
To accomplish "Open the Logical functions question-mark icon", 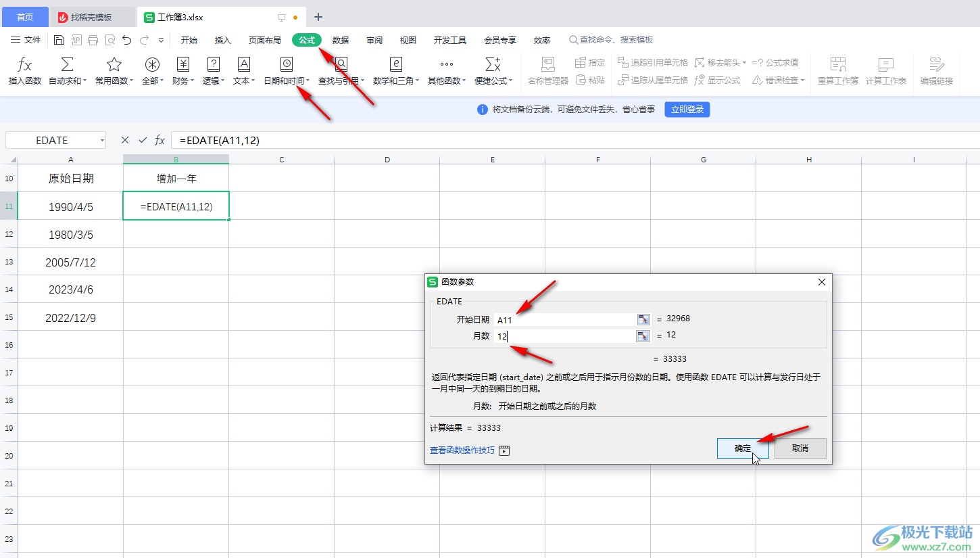I will [214, 64].
